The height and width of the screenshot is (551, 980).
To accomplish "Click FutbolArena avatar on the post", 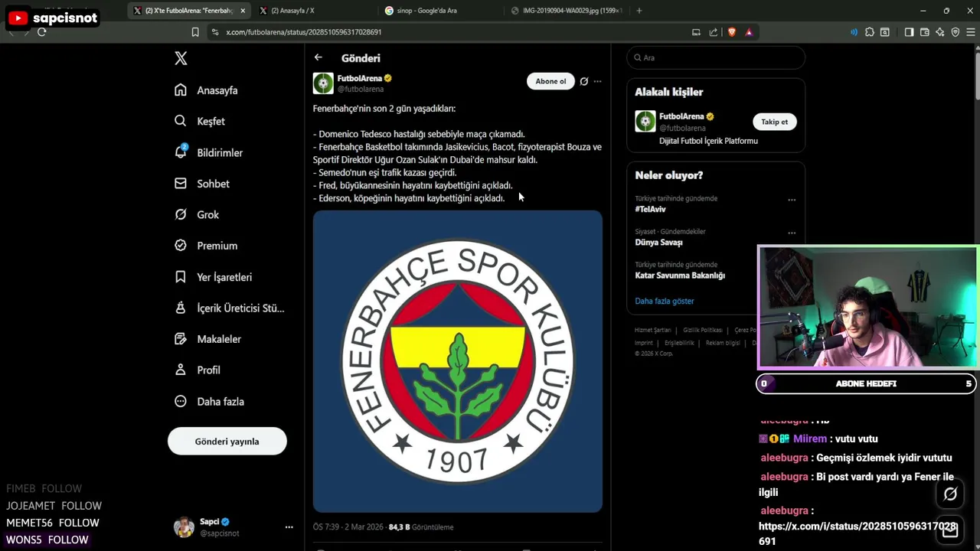I will click(323, 83).
